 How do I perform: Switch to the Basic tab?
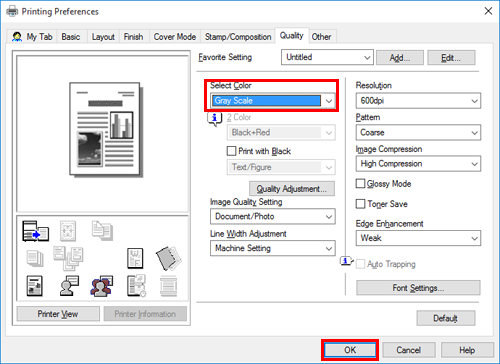[x=71, y=37]
